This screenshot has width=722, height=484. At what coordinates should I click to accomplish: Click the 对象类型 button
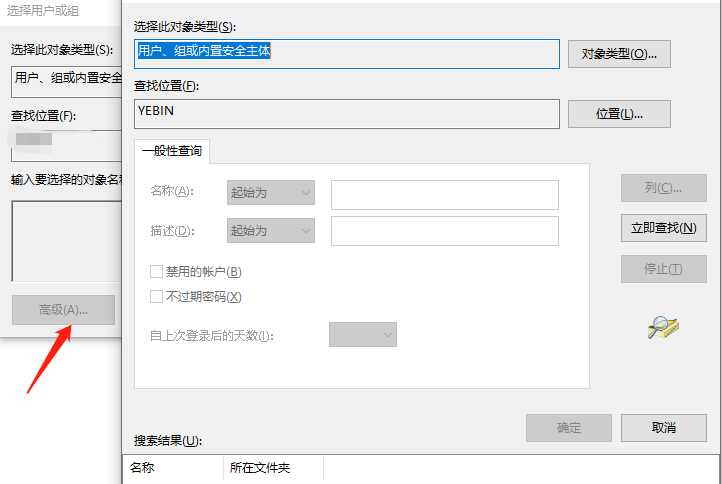(619, 54)
